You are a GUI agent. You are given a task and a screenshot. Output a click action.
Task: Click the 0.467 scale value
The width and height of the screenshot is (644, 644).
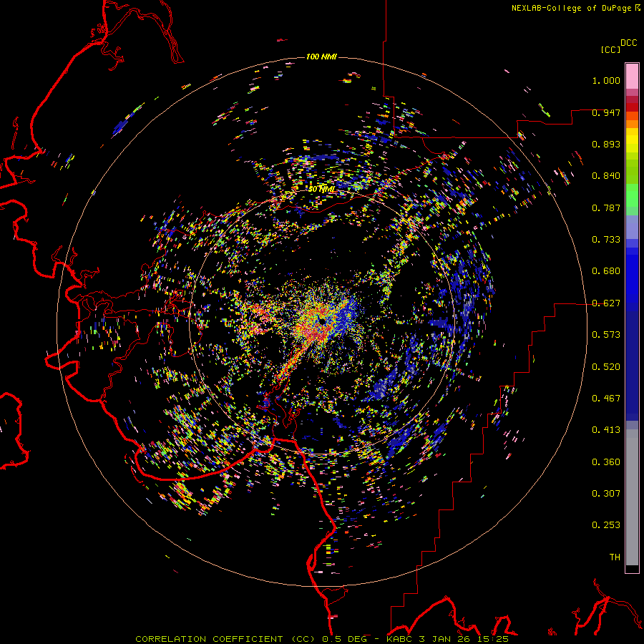tap(606, 399)
